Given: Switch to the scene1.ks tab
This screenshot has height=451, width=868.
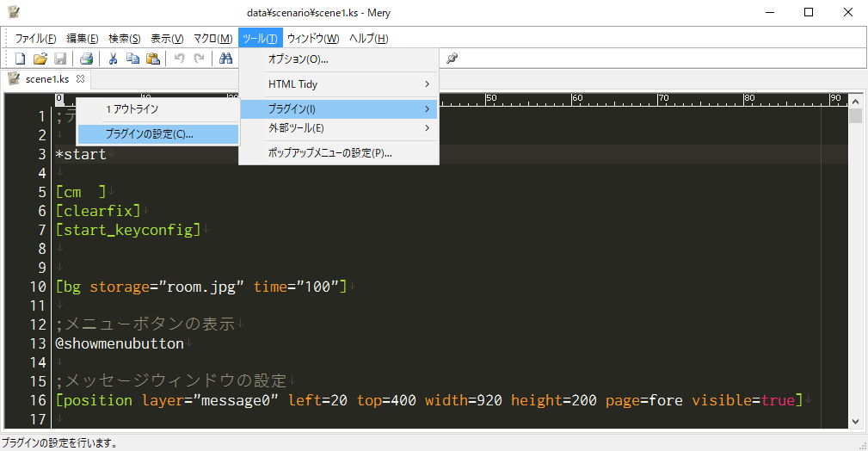Looking at the screenshot, I should (x=47, y=79).
